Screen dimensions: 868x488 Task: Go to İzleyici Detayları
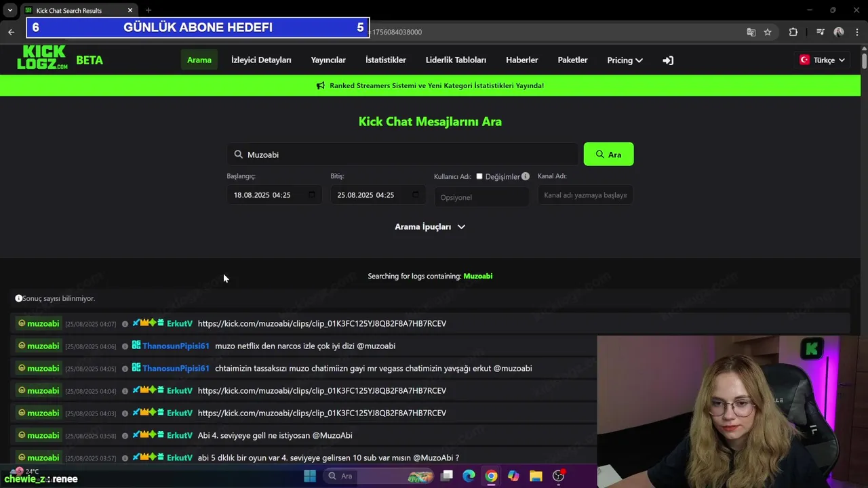(261, 60)
